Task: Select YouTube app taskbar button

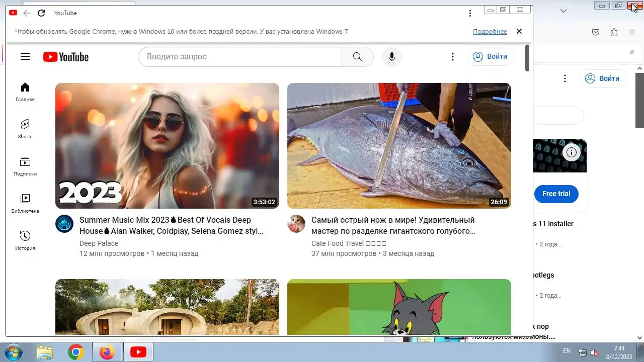Action: coord(138,352)
